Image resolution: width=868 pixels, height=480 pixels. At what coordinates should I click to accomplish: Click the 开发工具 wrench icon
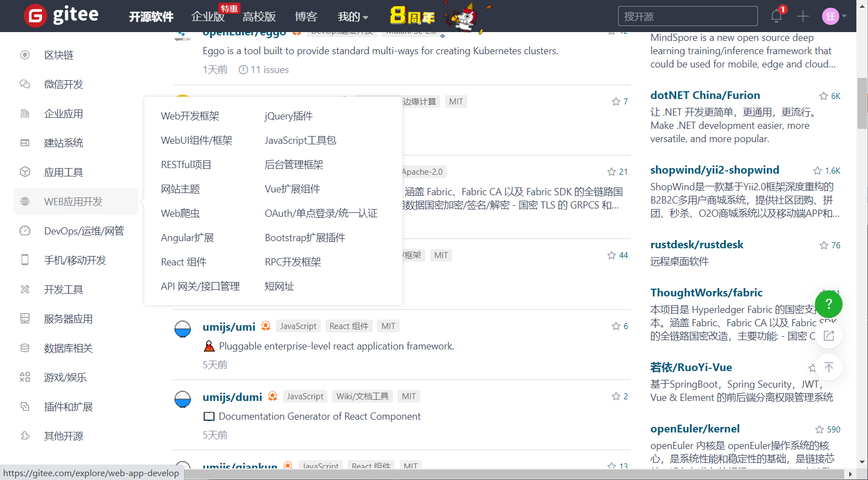25,289
